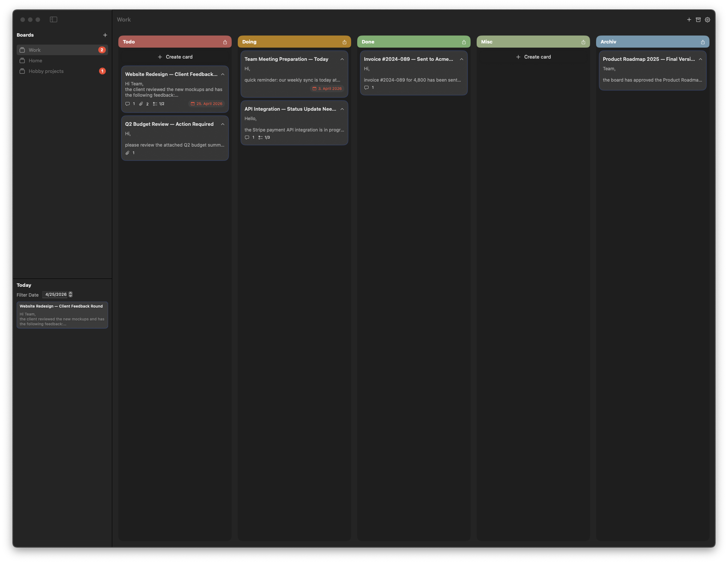
Task: Click the add list plus icon top-right
Action: (x=689, y=20)
